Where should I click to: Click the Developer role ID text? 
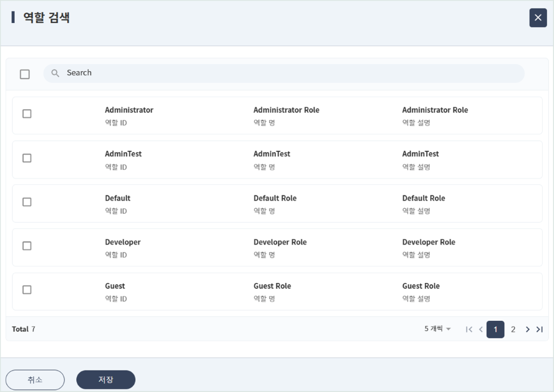(123, 242)
